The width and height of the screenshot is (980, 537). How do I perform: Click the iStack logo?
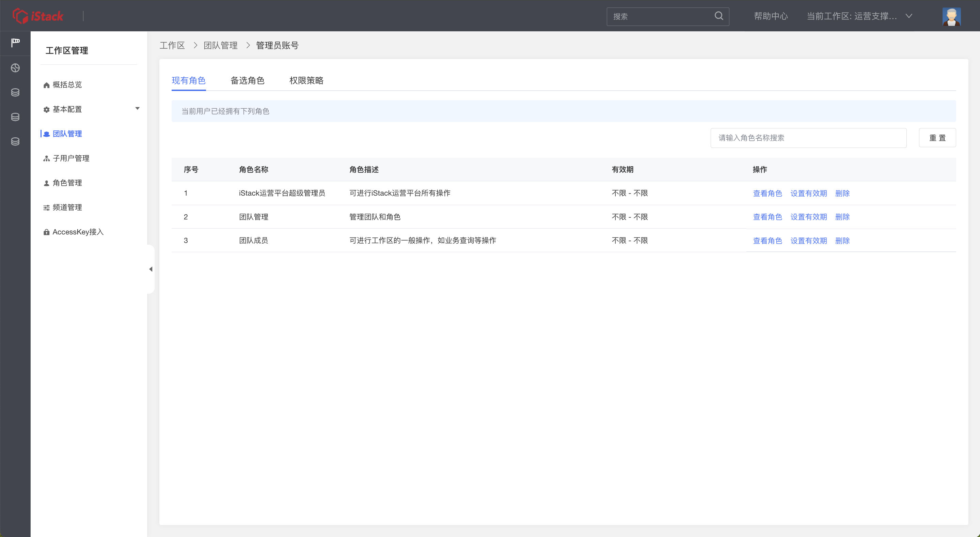click(38, 16)
